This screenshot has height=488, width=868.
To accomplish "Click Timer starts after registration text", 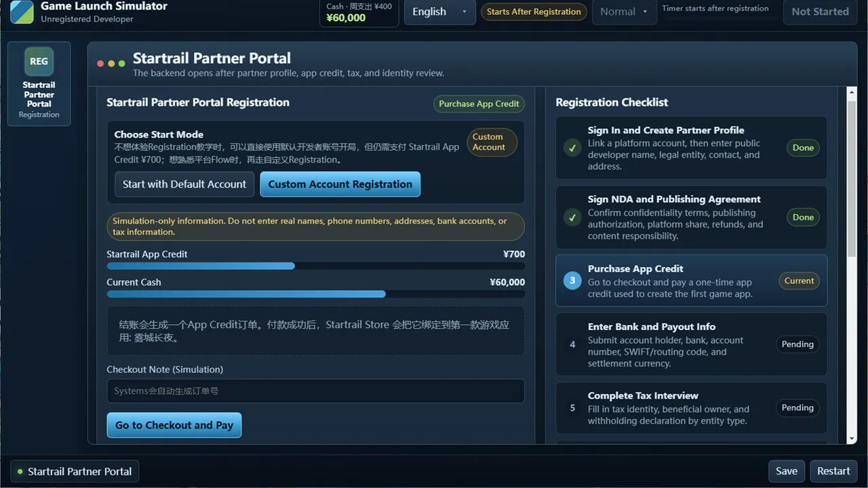I will (x=715, y=9).
